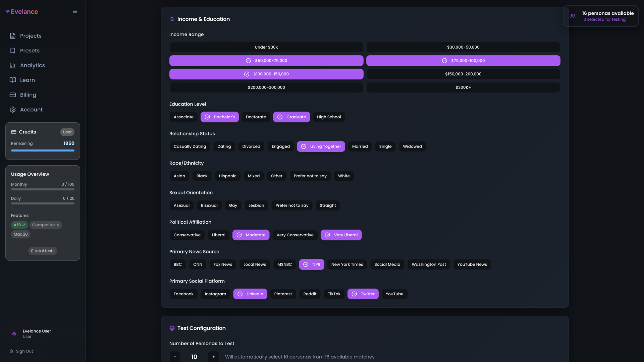The image size is (644, 362).
Task: Click the Sign Out link
Action: coord(24,351)
